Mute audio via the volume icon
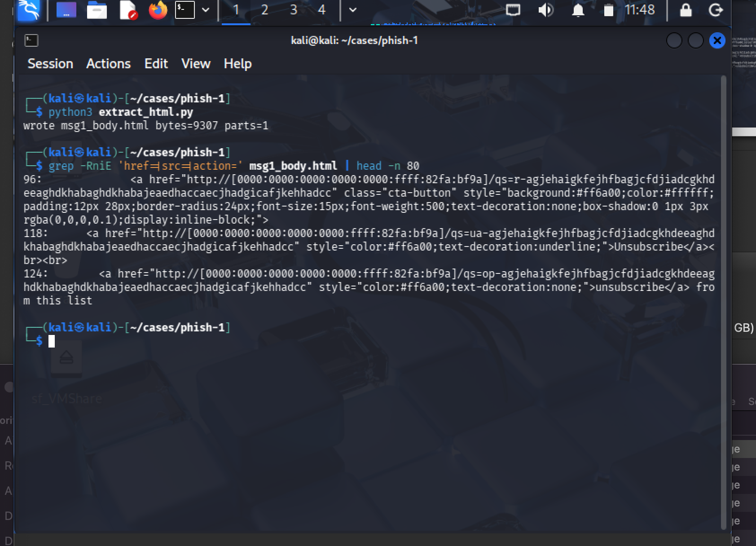This screenshot has height=546, width=756. [x=545, y=10]
